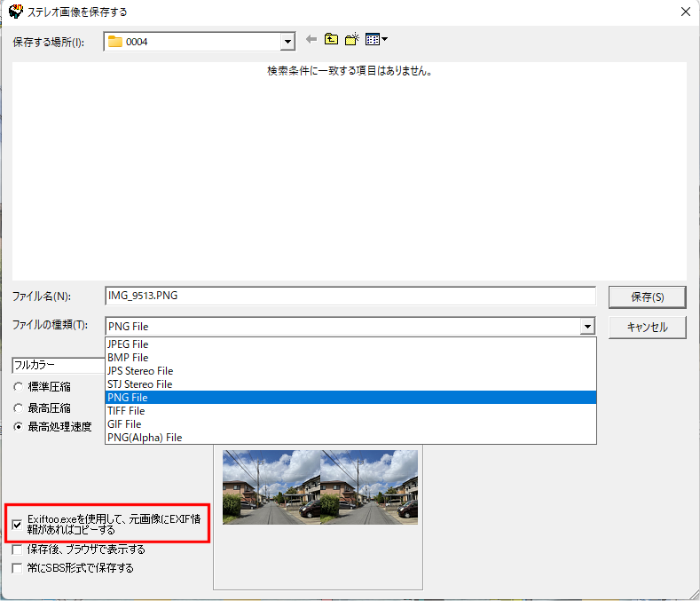The width and height of the screenshot is (700, 601).
Task: Choose STJ Stereo File option
Action: pos(351,384)
